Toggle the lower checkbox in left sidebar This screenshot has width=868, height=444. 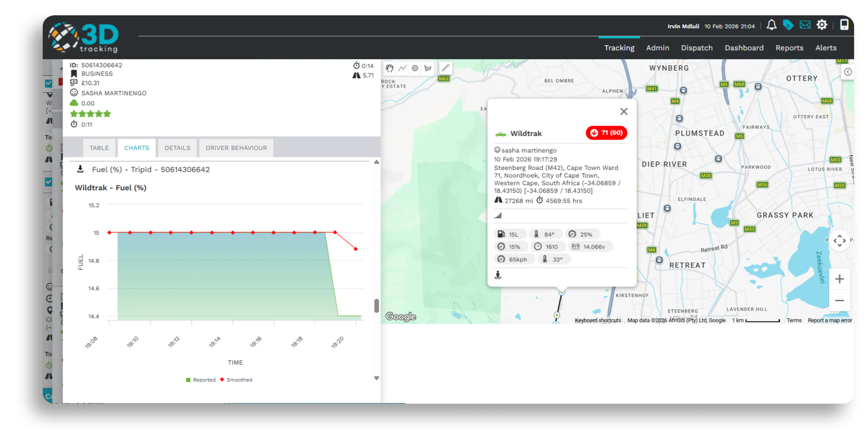point(49,182)
